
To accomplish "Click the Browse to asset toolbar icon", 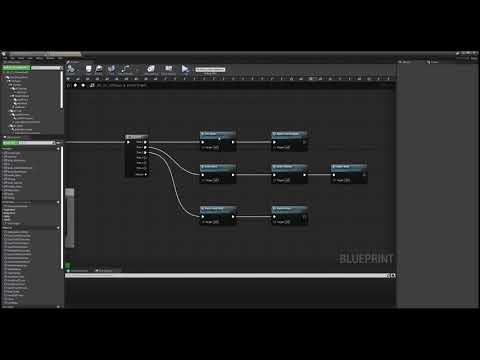I will pyautogui.click(x=99, y=69).
